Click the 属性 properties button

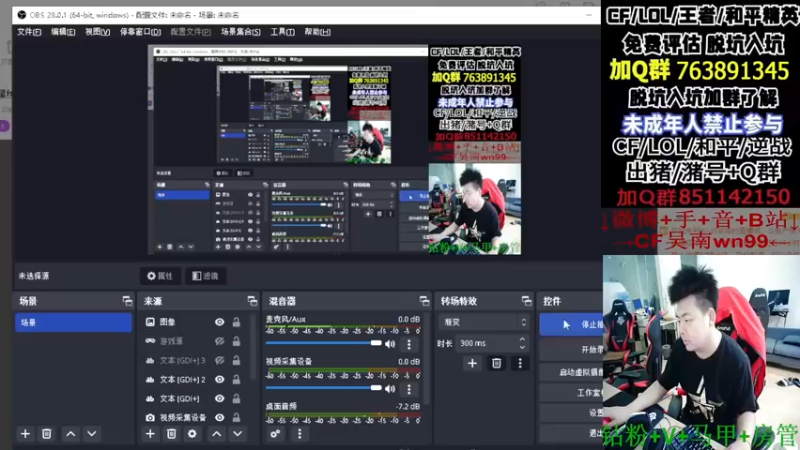tap(160, 276)
